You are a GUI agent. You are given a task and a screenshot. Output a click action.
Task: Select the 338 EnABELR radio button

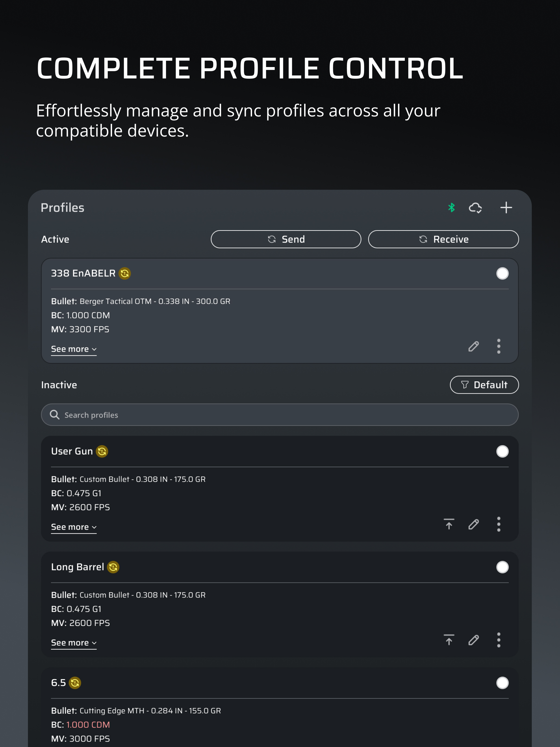pyautogui.click(x=502, y=273)
